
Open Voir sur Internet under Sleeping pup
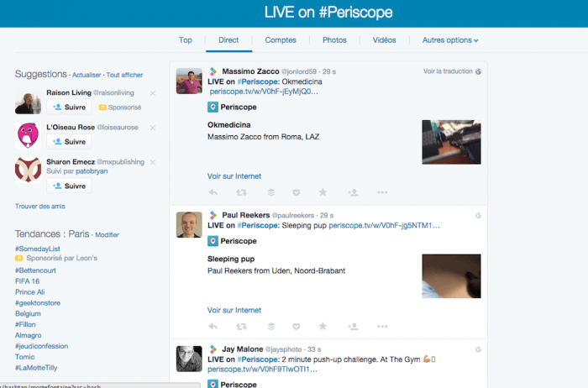click(234, 310)
